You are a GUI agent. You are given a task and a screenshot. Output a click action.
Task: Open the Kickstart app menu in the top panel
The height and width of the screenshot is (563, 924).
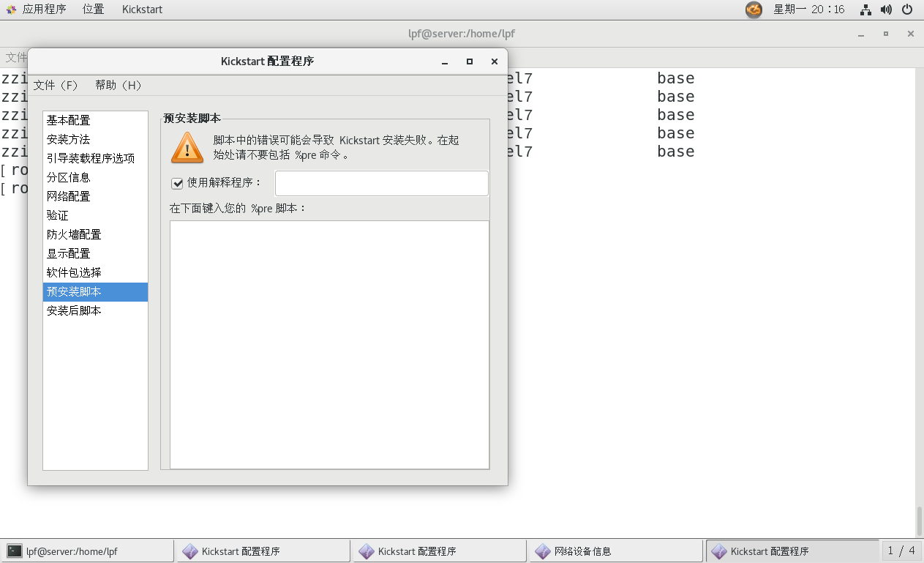(x=142, y=10)
